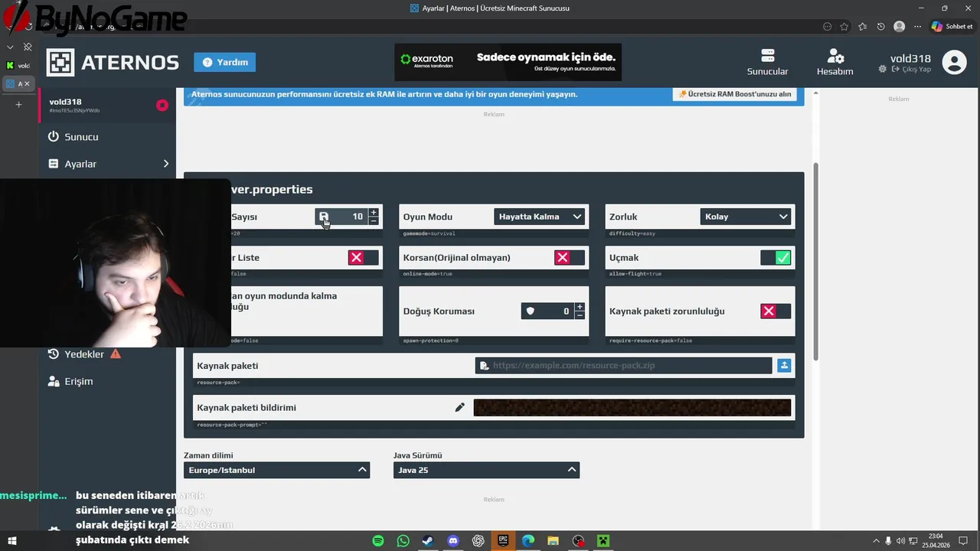Open Spotify from the taskbar
Screen dimensions: 980x551
[x=378, y=541]
